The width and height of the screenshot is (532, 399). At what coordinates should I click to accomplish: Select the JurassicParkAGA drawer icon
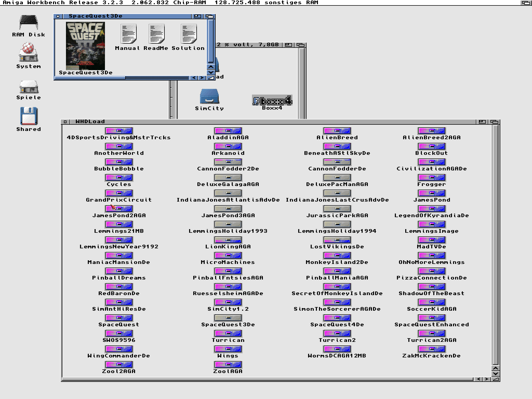pos(337,209)
